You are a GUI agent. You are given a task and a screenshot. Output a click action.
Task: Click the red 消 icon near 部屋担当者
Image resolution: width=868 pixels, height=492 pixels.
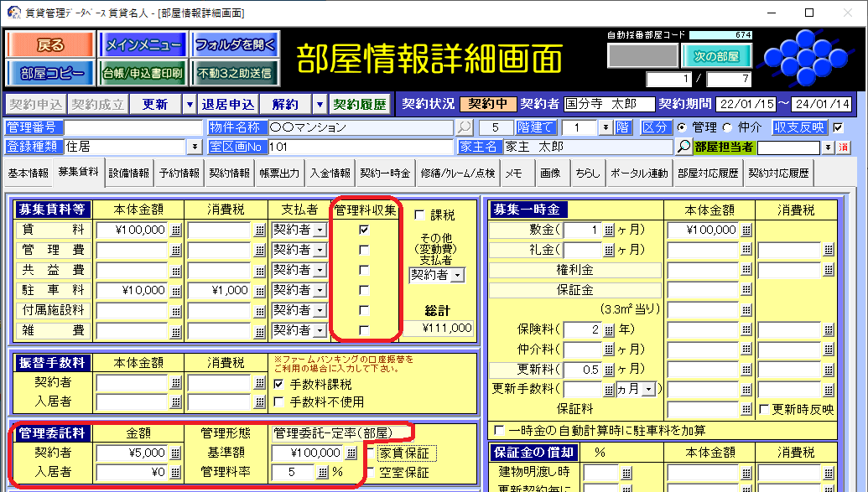tap(844, 148)
